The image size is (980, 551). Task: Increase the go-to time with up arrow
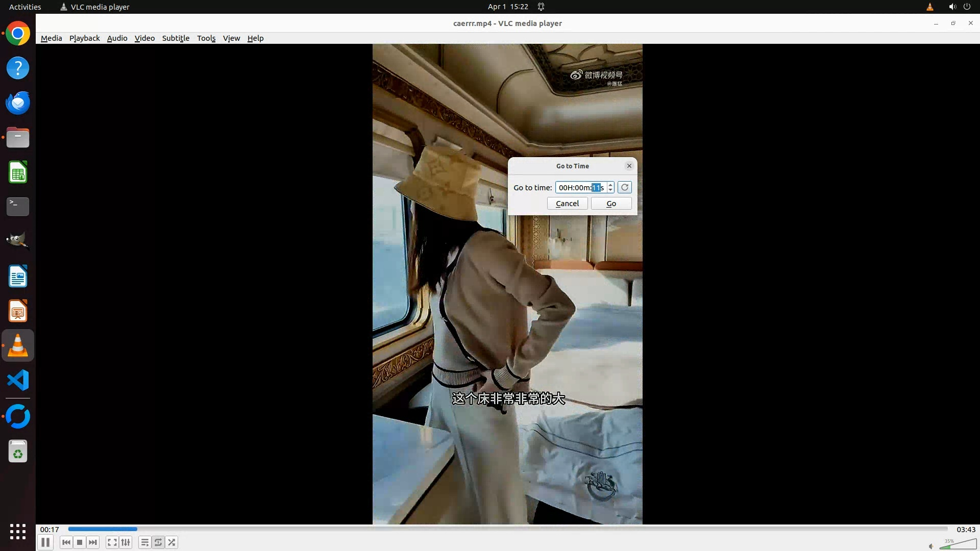(610, 185)
